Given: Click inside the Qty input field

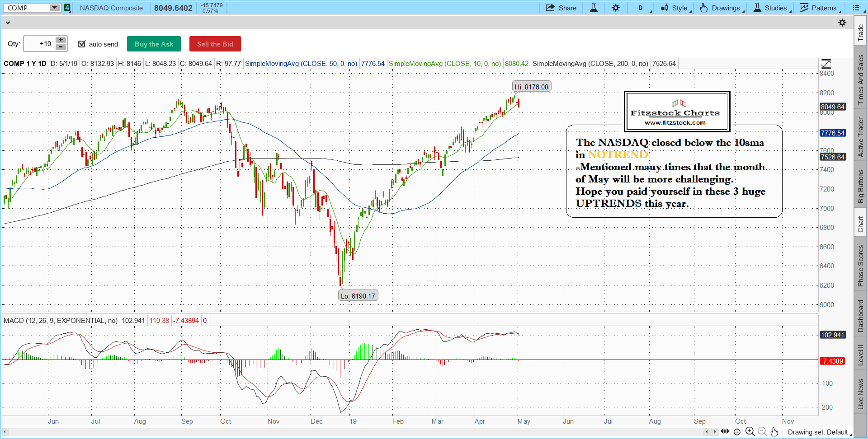Looking at the screenshot, I should (x=40, y=44).
